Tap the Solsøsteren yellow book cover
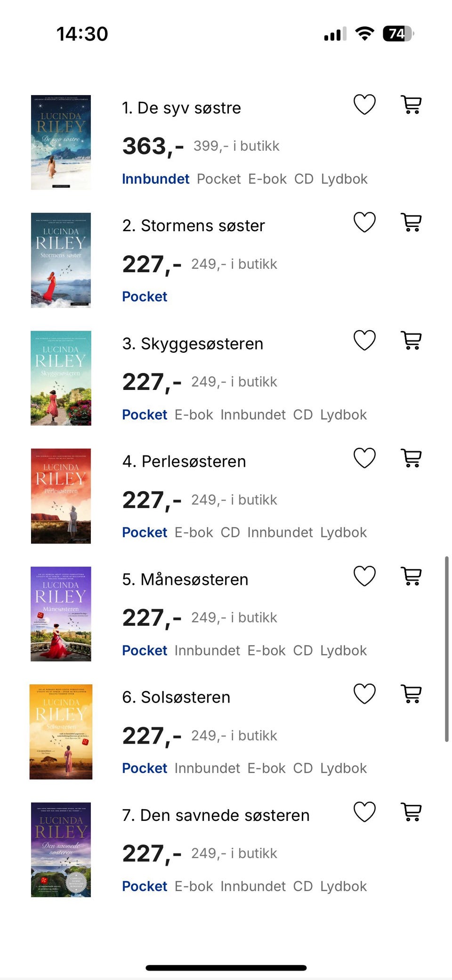This screenshot has height=980, width=452. [x=61, y=732]
